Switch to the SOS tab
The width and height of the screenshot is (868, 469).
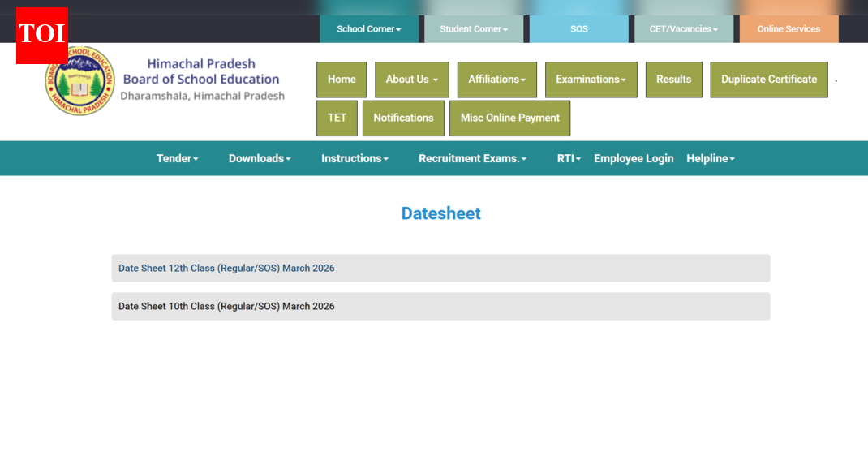(578, 28)
